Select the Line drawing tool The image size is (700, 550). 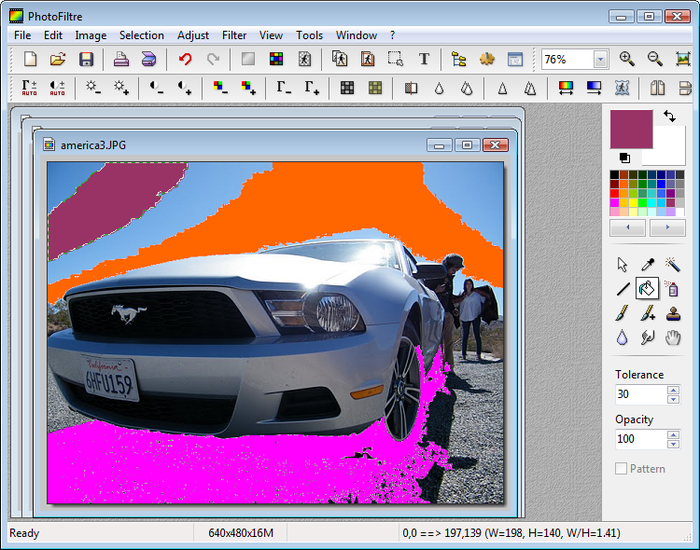623,289
